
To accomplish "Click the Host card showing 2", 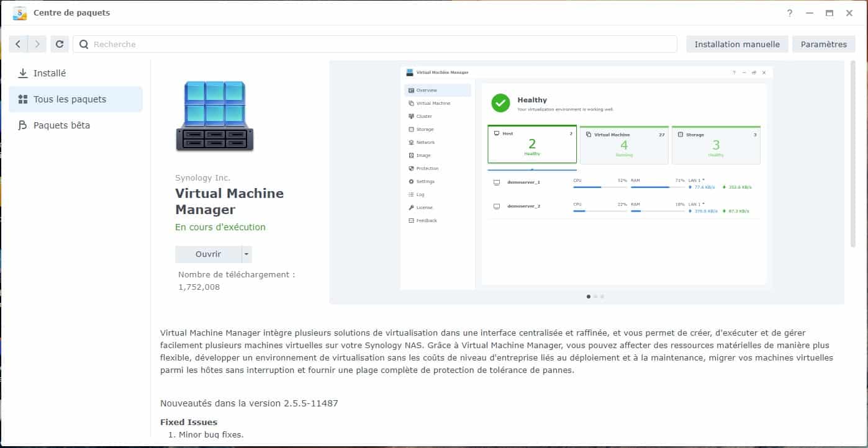I will (x=532, y=145).
